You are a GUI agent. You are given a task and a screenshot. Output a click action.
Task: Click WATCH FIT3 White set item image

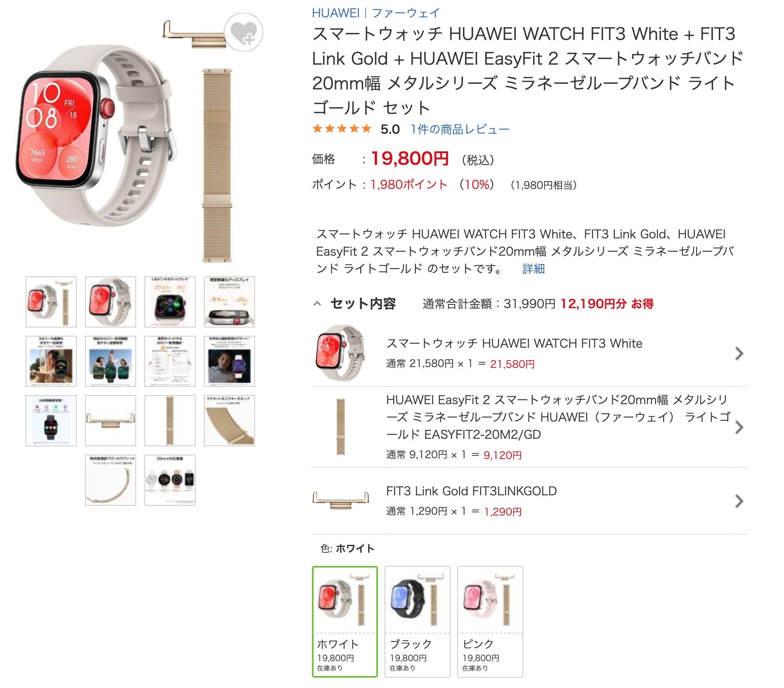(340, 353)
